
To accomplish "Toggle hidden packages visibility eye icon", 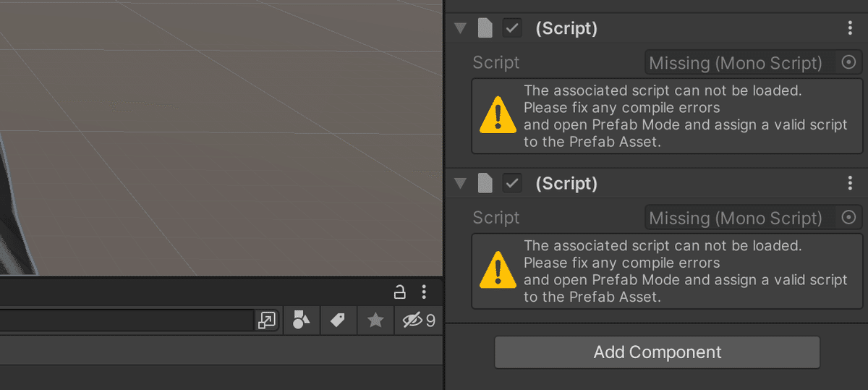I will point(419,320).
